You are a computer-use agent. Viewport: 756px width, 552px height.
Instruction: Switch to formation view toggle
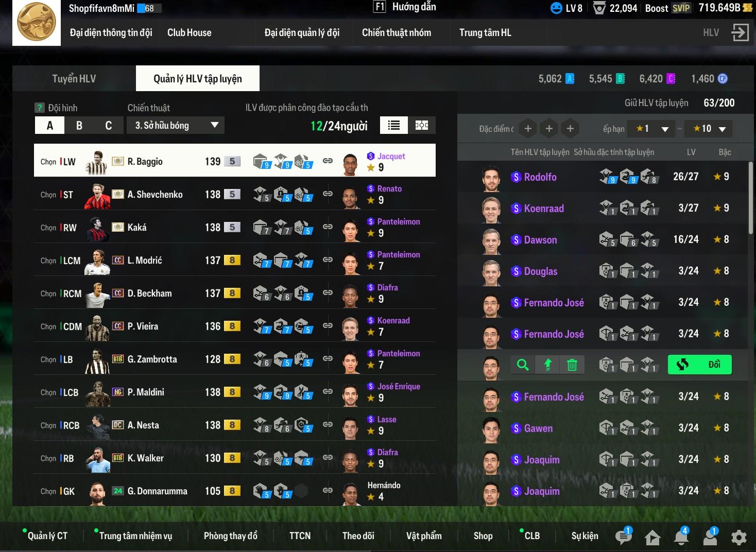tap(422, 125)
